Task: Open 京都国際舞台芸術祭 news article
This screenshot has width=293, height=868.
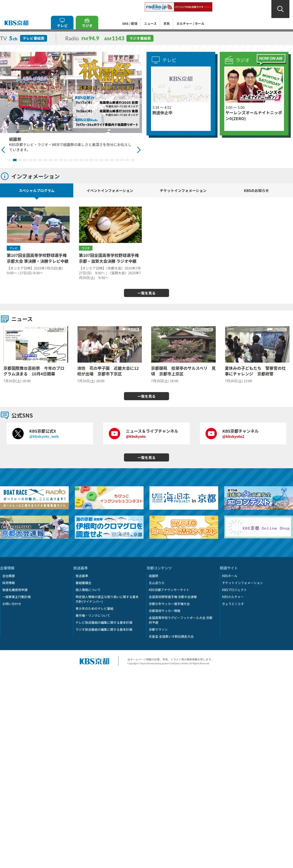Action: pyautogui.click(x=36, y=355)
